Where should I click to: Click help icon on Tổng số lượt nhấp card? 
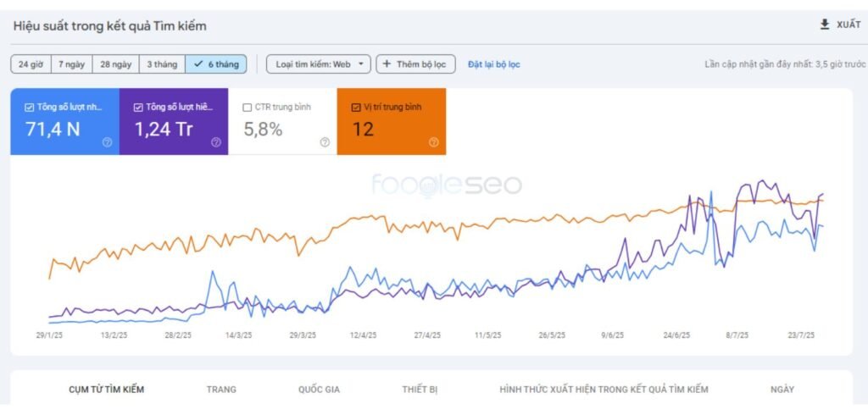(x=107, y=142)
